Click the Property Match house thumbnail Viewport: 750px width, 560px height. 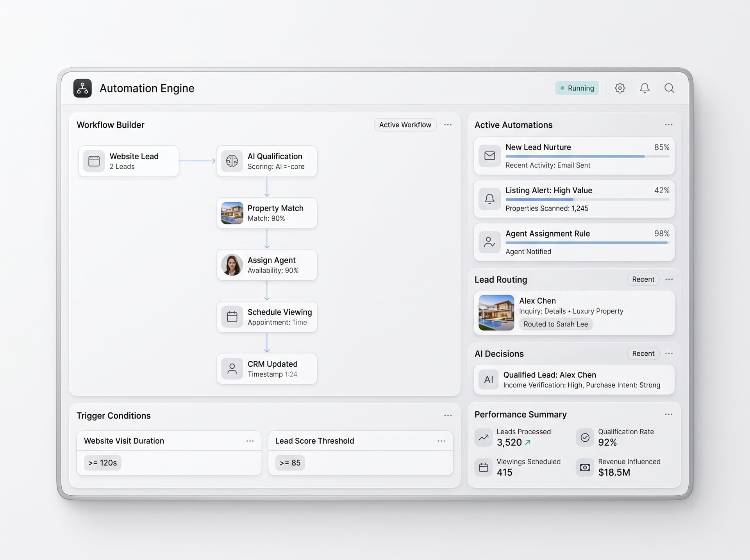point(232,213)
